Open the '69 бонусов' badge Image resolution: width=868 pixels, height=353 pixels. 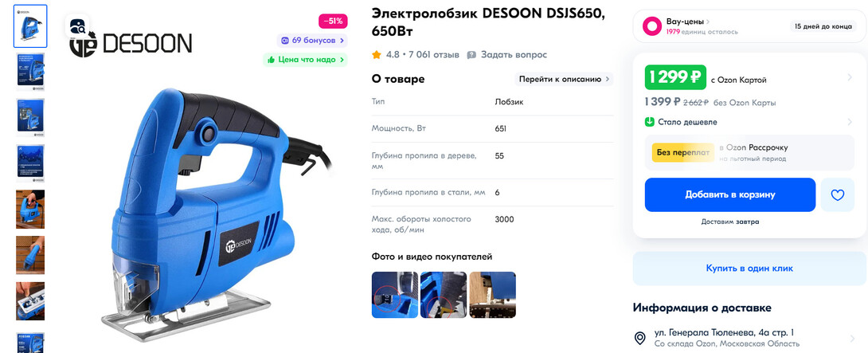[x=312, y=41]
